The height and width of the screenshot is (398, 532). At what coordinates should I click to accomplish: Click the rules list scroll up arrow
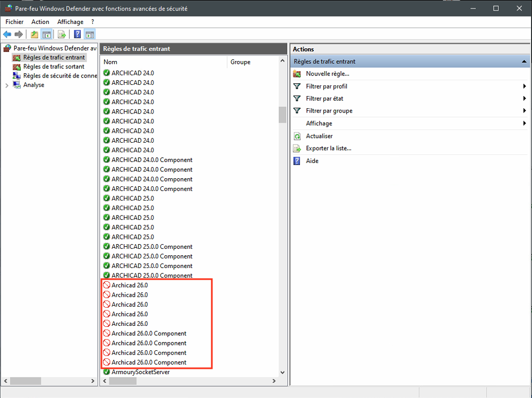(282, 60)
